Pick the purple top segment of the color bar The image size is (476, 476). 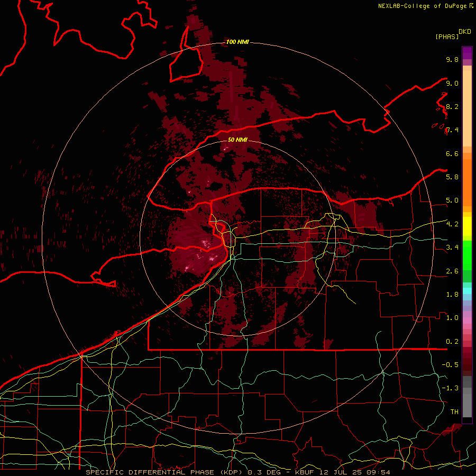[467, 53]
